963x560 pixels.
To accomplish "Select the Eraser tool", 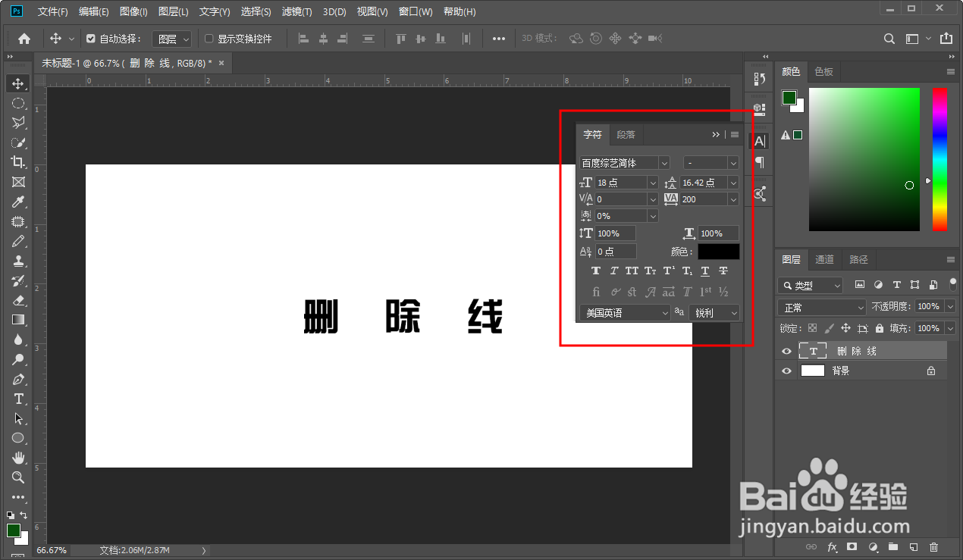I will pos(18,300).
